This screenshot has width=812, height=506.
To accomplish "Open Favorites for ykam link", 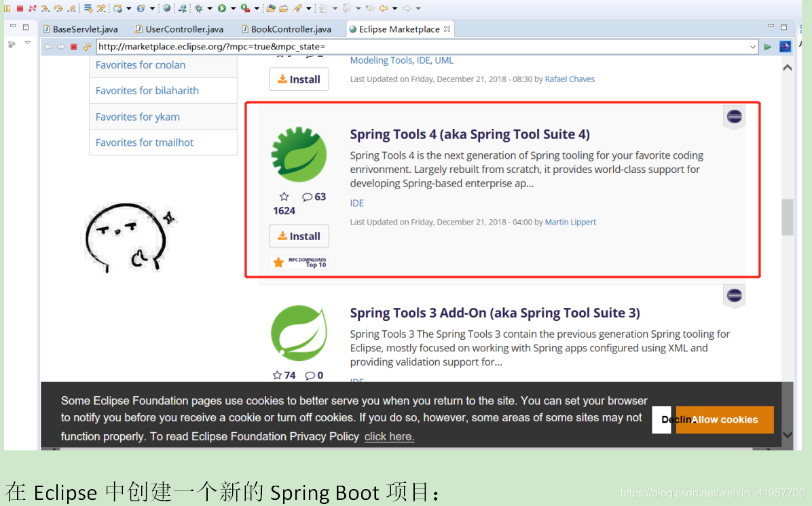I will click(138, 117).
